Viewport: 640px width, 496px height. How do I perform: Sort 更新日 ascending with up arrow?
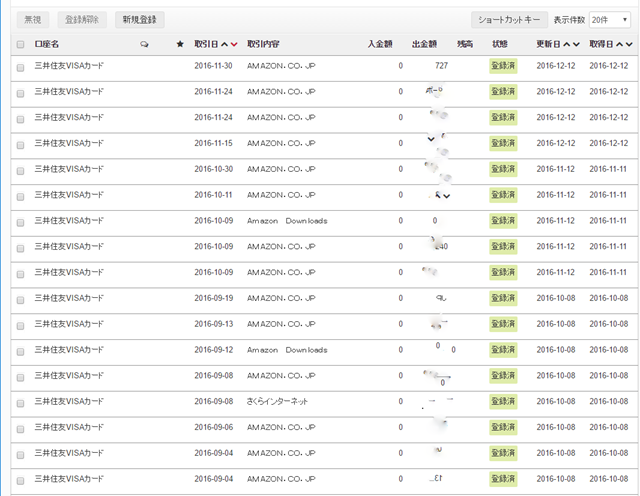tap(567, 44)
